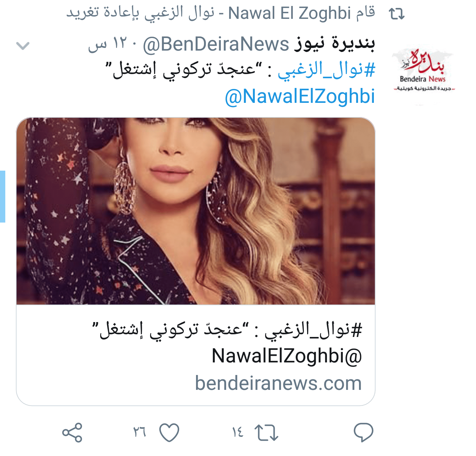Select the blue bar at left edge
This screenshot has height=456, width=476.
point(3,196)
